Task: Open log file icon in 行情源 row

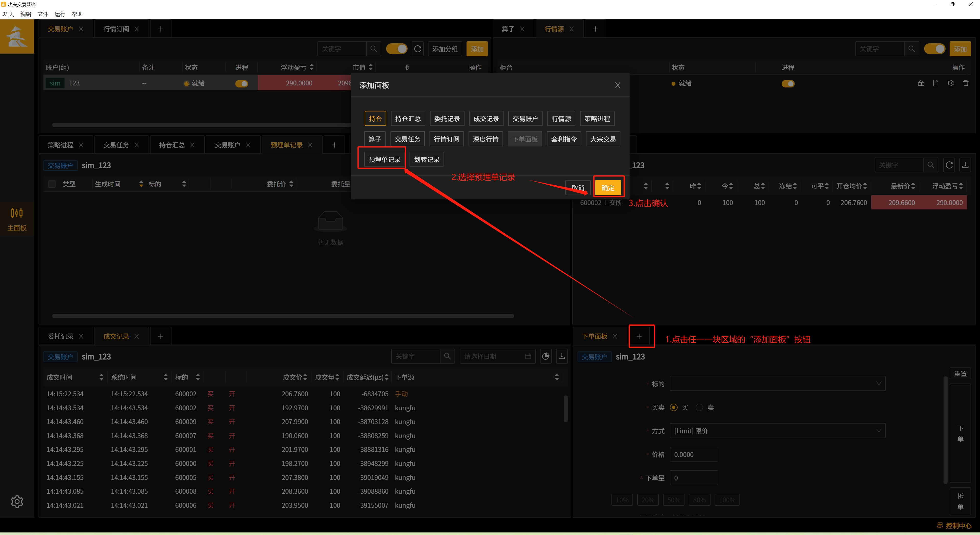Action: pyautogui.click(x=936, y=83)
